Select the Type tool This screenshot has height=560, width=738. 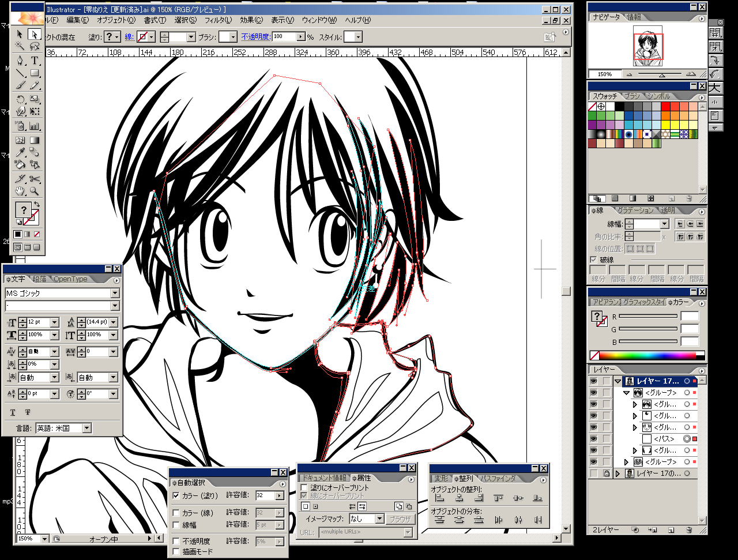[x=35, y=61]
